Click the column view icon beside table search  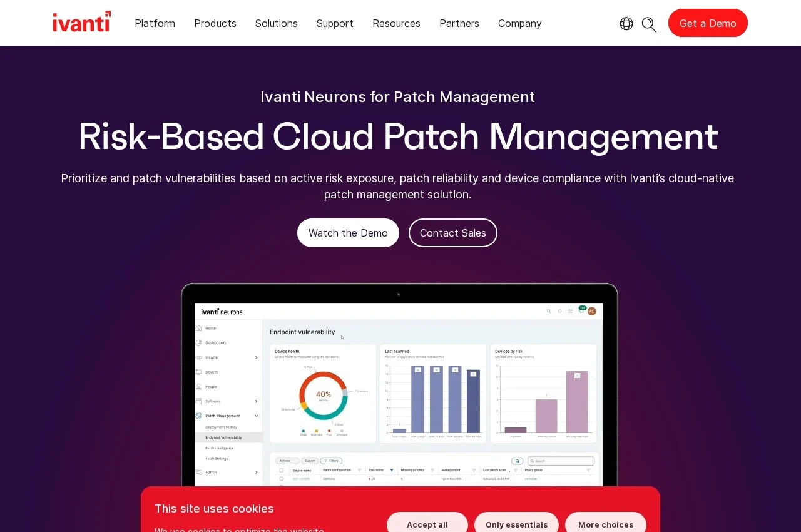pyautogui.click(x=518, y=461)
